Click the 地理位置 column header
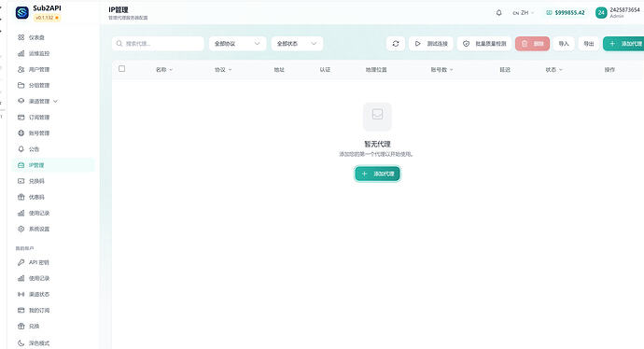644x349 pixels. click(376, 70)
